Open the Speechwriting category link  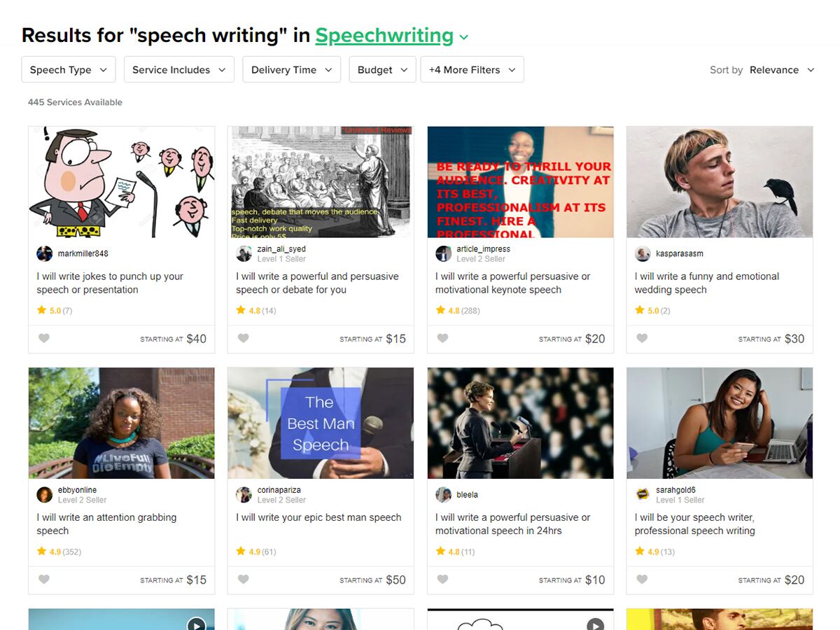[384, 36]
